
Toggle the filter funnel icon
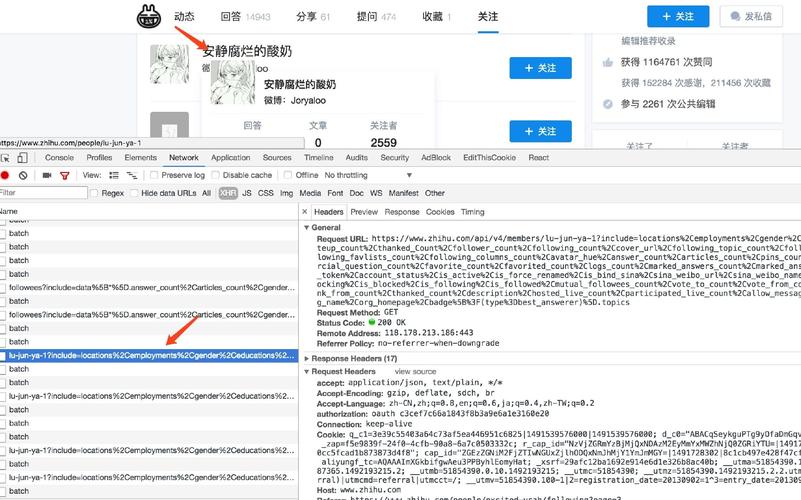pyautogui.click(x=65, y=175)
